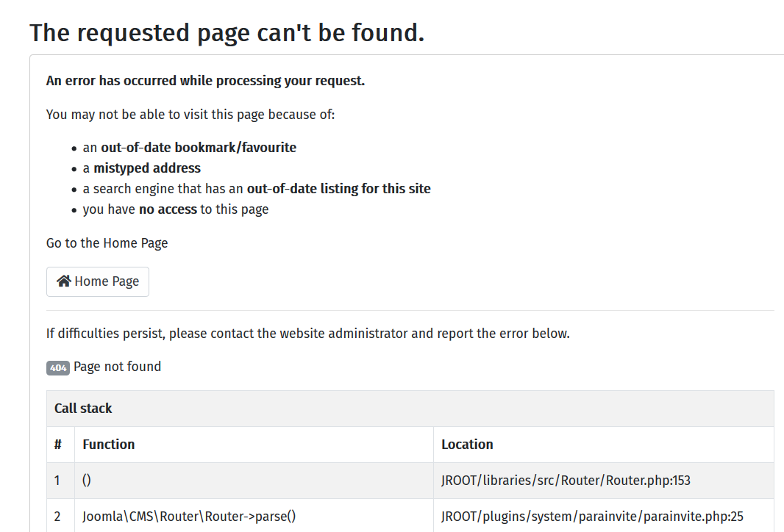This screenshot has height=532, width=784.
Task: Click 'An error has occurred' bold heading
Action: pyautogui.click(x=205, y=81)
